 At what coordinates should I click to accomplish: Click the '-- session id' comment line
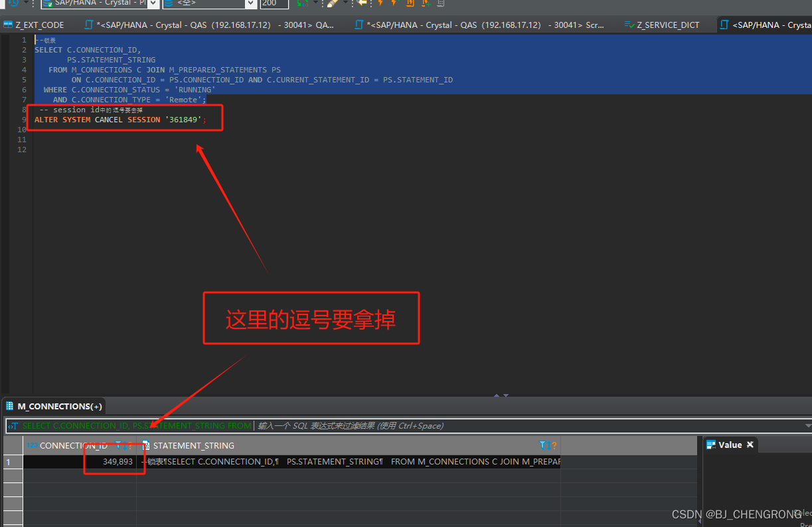pos(91,110)
